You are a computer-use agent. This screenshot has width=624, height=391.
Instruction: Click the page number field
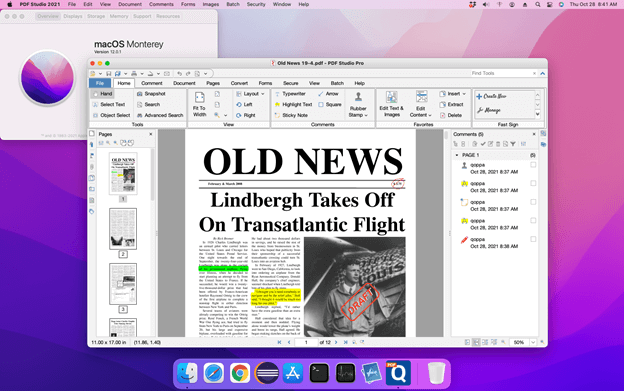[306, 342]
